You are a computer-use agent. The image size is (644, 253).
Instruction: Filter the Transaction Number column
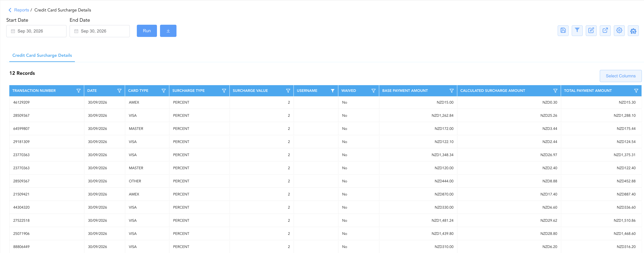(79, 91)
